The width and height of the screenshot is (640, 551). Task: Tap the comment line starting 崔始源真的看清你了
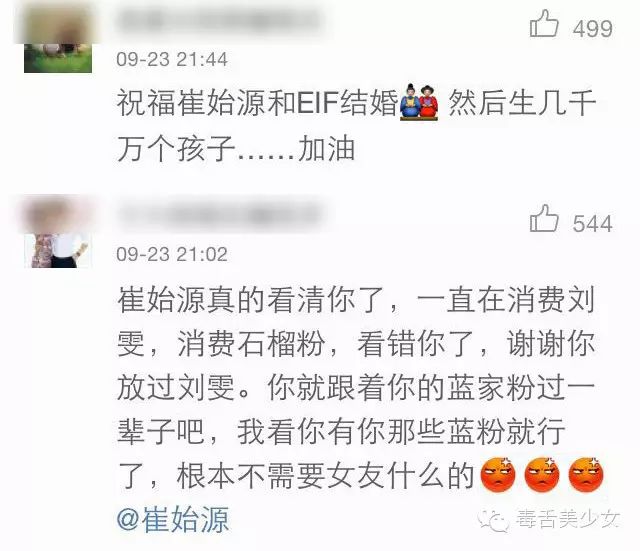click(x=356, y=300)
